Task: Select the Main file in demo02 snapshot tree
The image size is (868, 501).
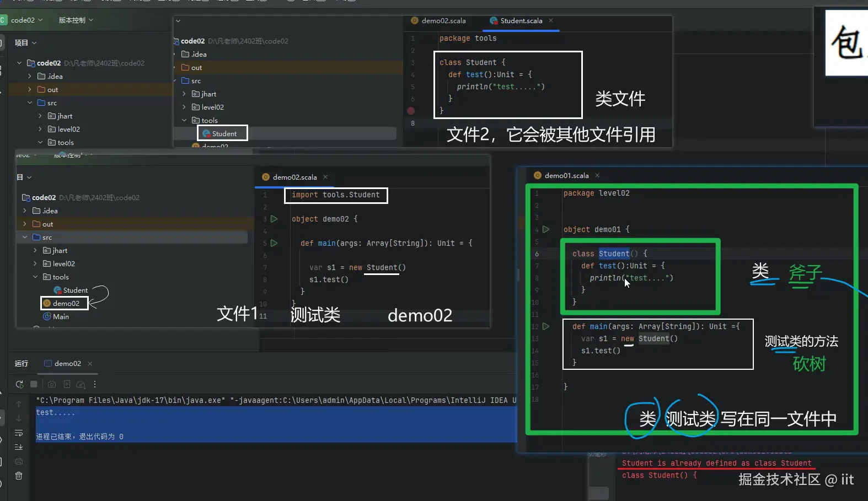Action: coord(56,316)
